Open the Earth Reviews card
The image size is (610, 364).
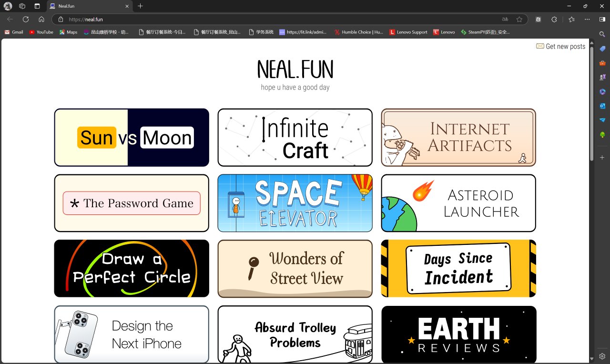(458, 334)
